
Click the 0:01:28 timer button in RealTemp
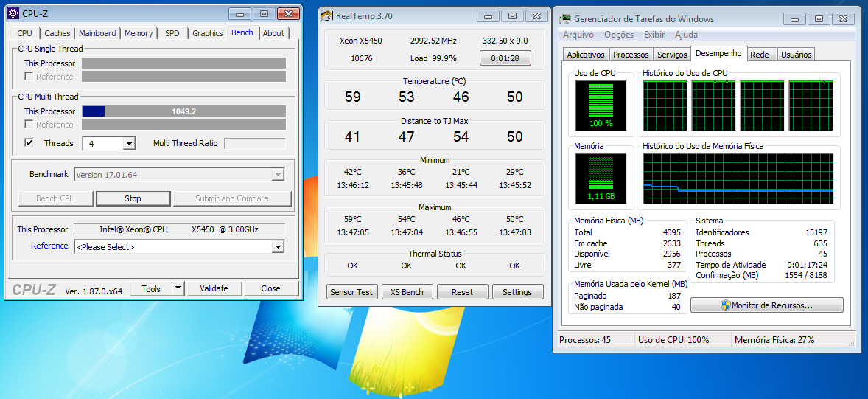tap(505, 58)
